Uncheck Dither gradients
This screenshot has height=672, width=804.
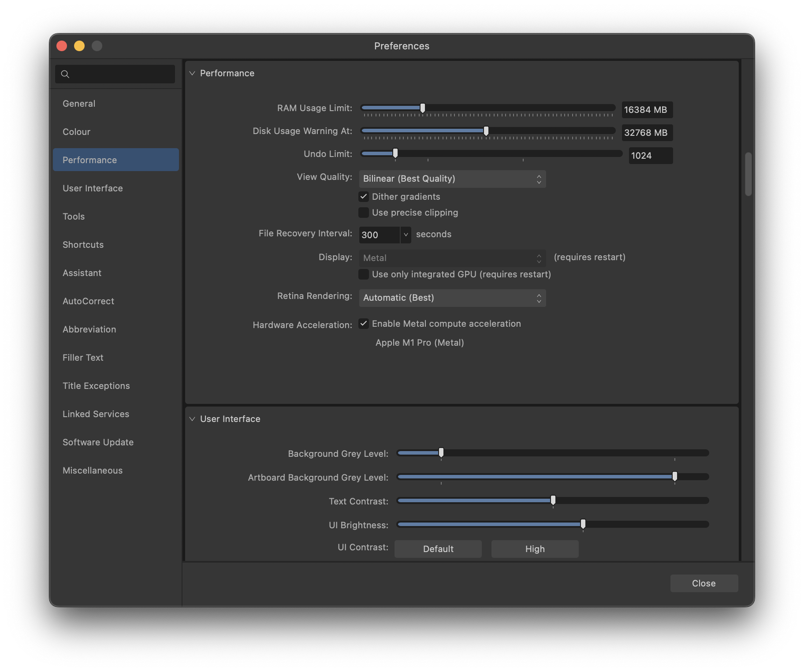pyautogui.click(x=364, y=197)
